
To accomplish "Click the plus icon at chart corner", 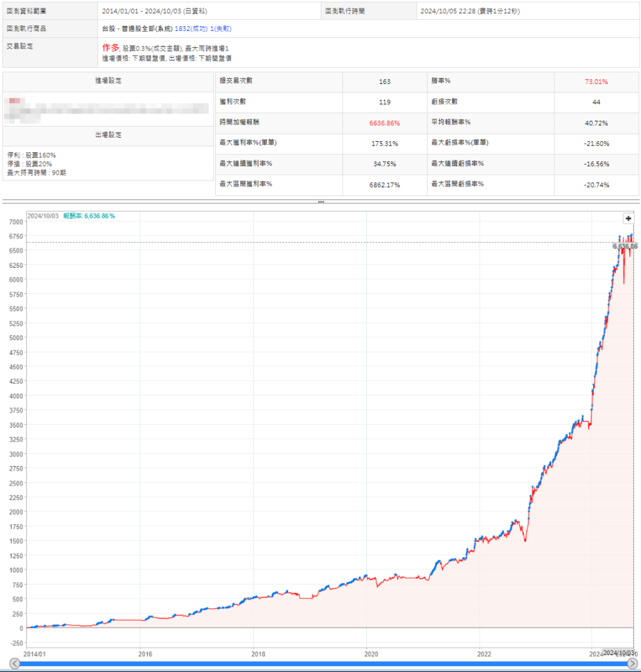I will [628, 219].
